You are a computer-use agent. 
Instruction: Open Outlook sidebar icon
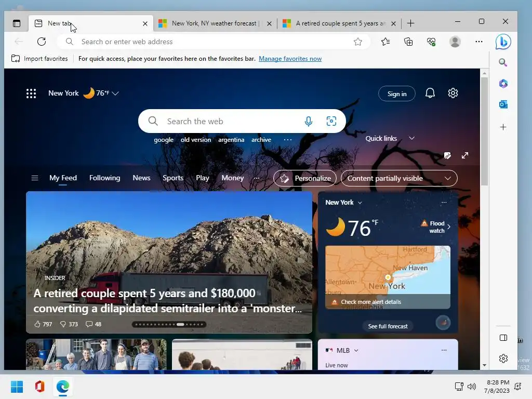(x=503, y=104)
